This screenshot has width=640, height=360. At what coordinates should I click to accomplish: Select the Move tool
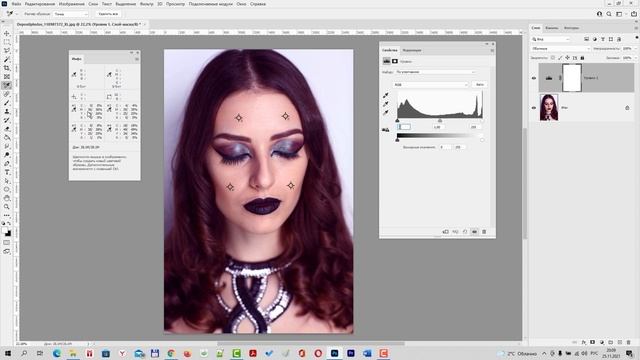tap(7, 33)
